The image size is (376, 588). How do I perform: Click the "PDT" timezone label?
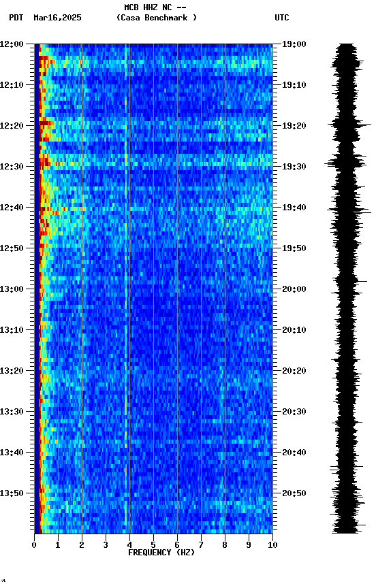(16, 18)
